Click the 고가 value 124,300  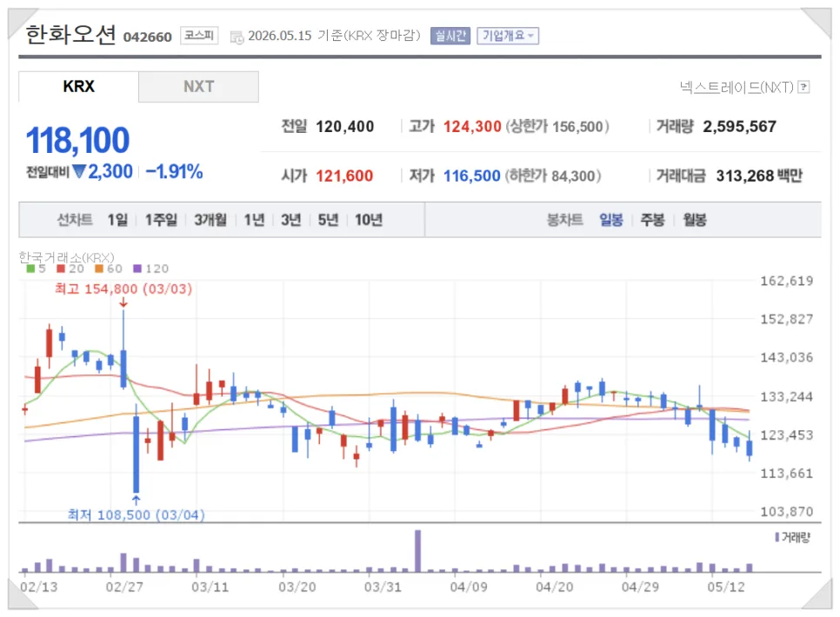[x=472, y=126]
